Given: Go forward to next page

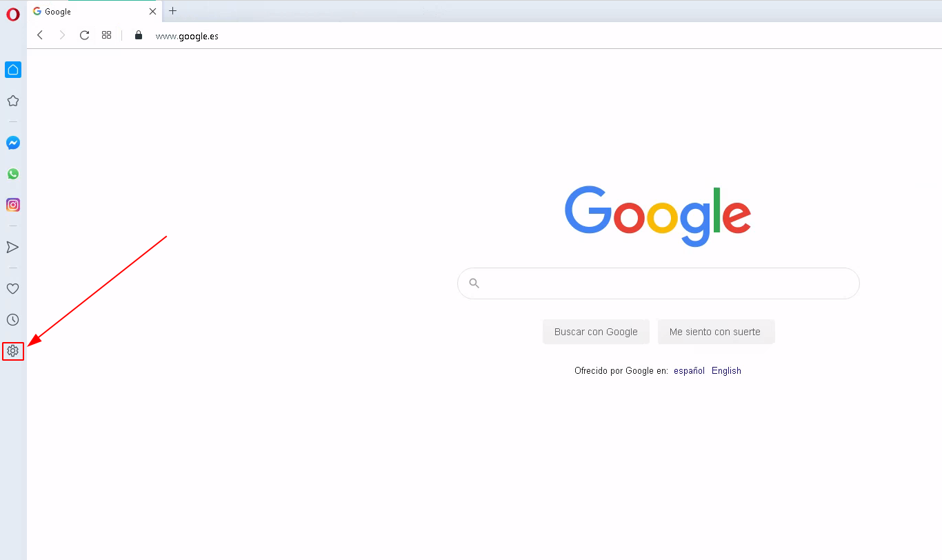Looking at the screenshot, I should [62, 35].
